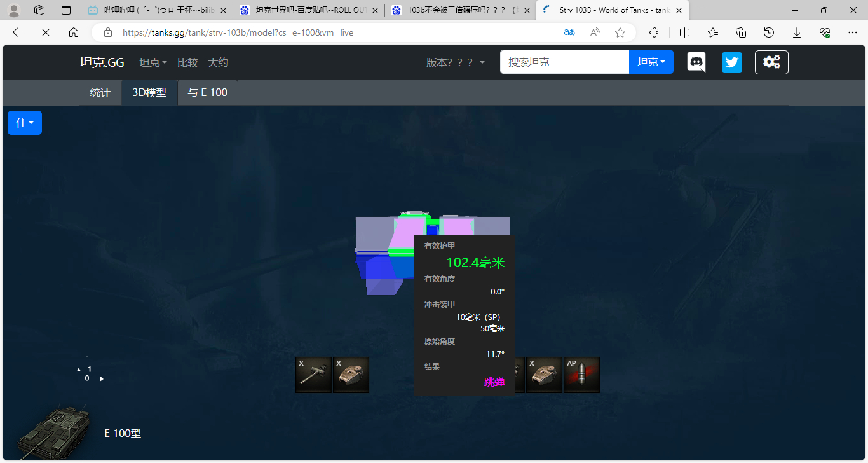868x463 pixels.
Task: Close the 坦克世界吧 browser tab
Action: click(x=375, y=10)
